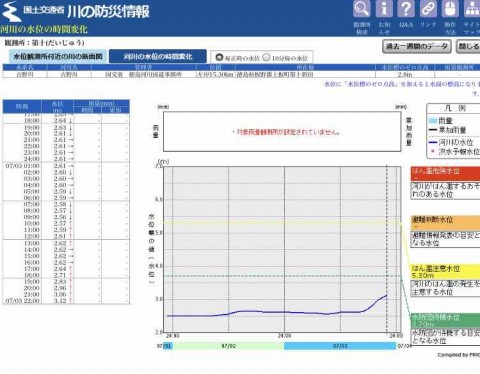This screenshot has height=374, width=480.
Task: Click the 07/03 blue date bar
Action: pyautogui.click(x=340, y=346)
